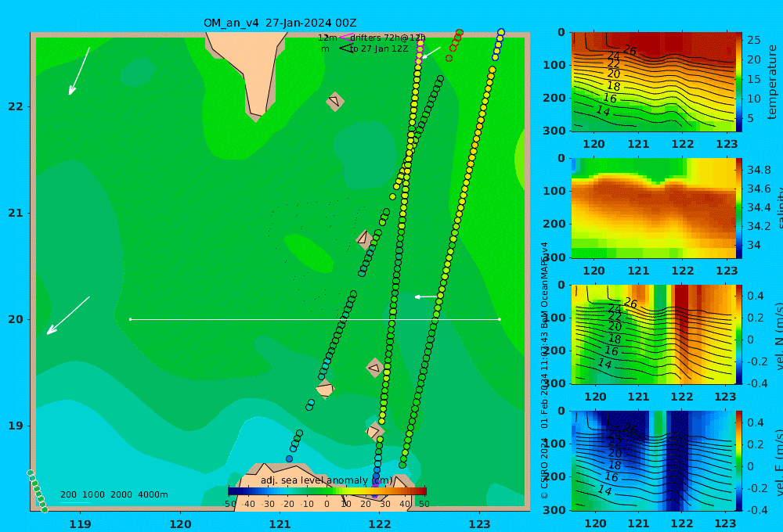The image size is (783, 532).
Task: Click the magenta drifter arrow legend symbol
Action: 346,37
